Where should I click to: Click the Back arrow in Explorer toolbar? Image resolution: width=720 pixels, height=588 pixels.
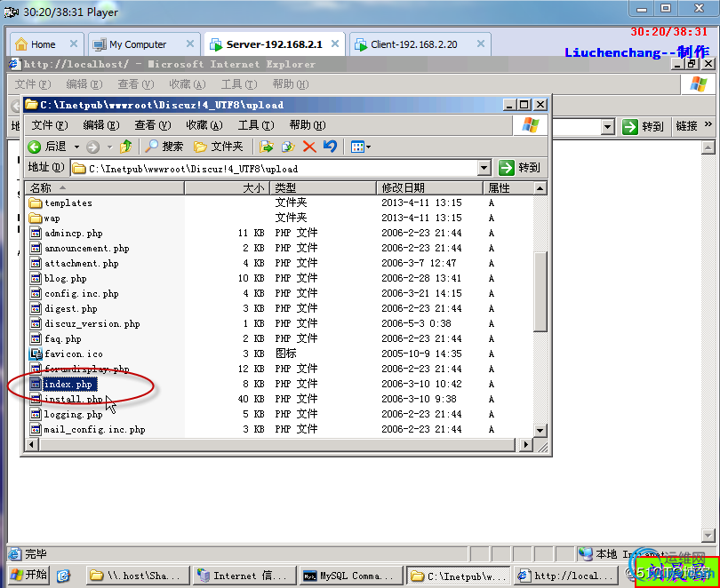(35, 147)
